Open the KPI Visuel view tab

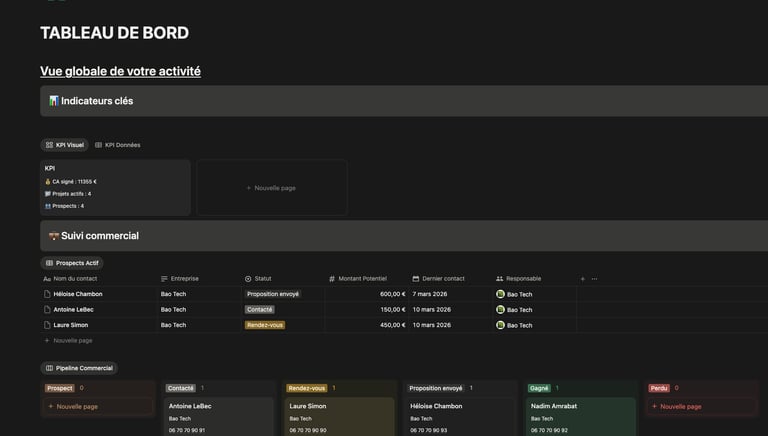pos(64,145)
